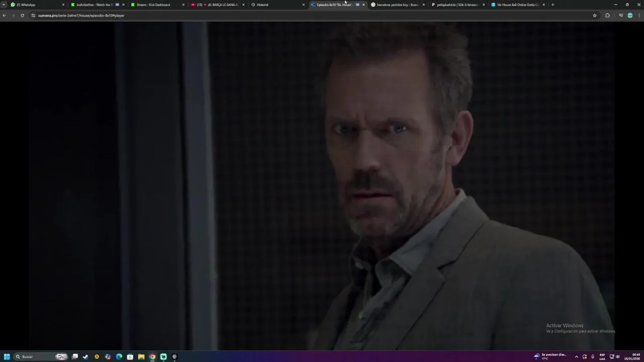Open the EL BARÇA LE GANA tab
Screen dimensions: 644x362
pyautogui.click(x=218, y=5)
